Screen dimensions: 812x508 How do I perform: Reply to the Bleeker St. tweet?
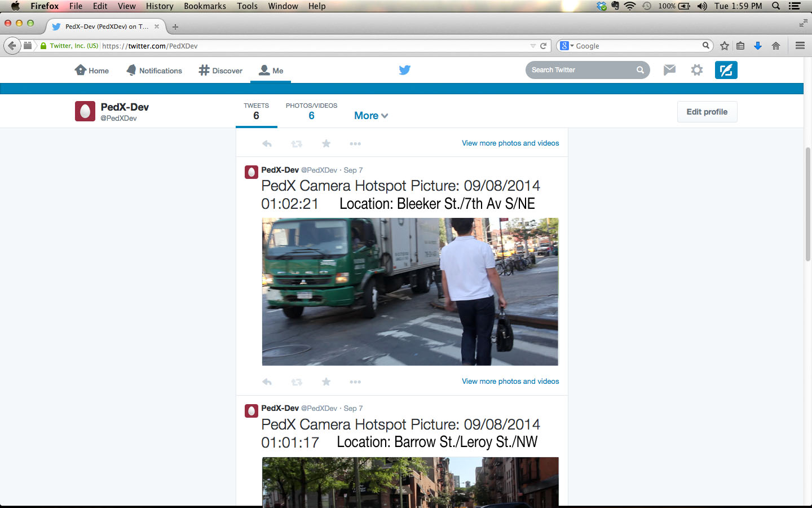267,382
